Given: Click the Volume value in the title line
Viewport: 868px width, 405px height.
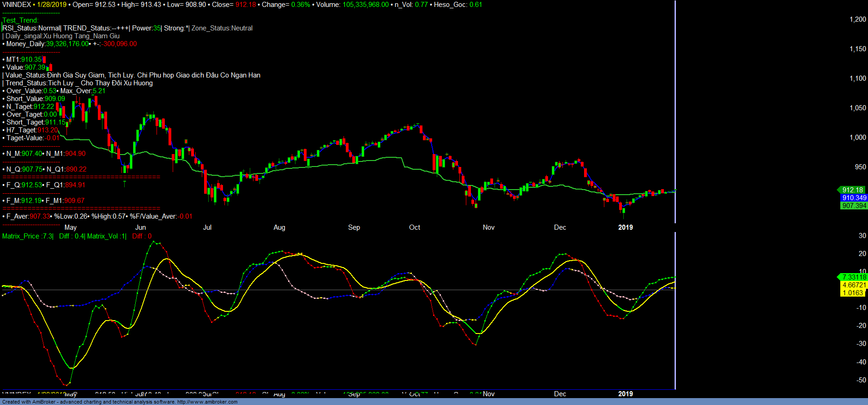Looking at the screenshot, I should click(x=365, y=5).
